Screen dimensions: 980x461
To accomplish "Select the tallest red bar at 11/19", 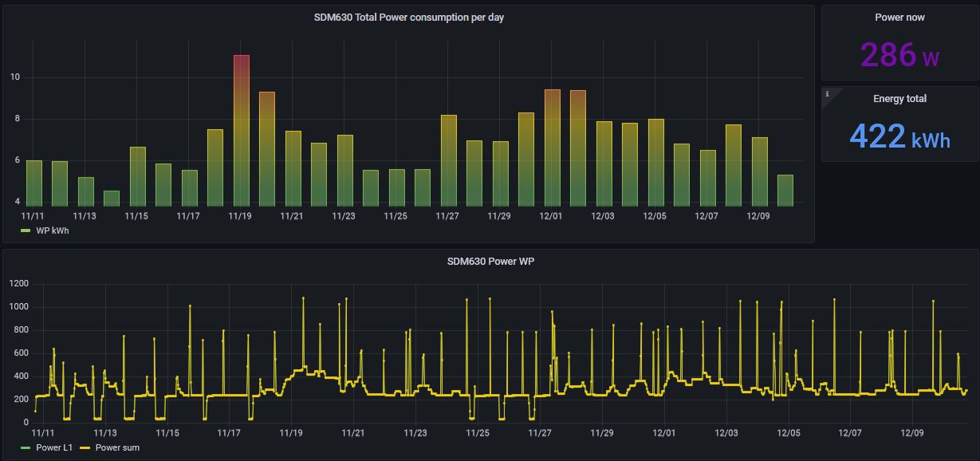I will pyautogui.click(x=241, y=132).
